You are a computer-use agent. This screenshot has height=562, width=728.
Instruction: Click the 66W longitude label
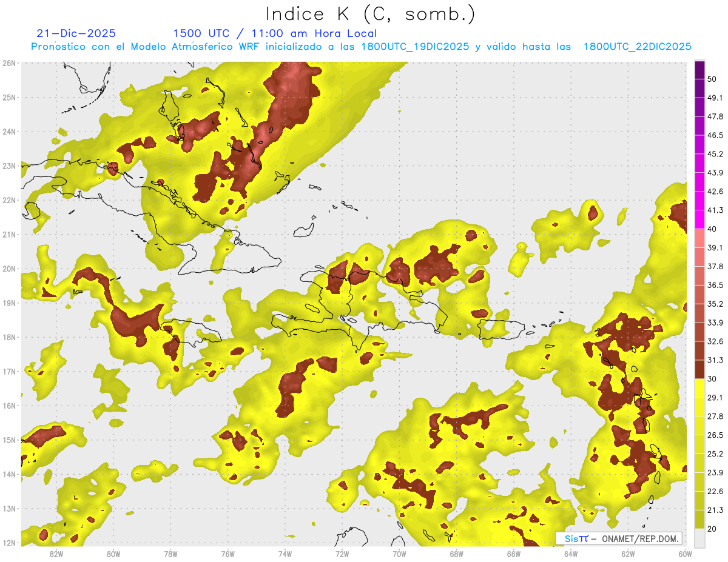click(514, 554)
